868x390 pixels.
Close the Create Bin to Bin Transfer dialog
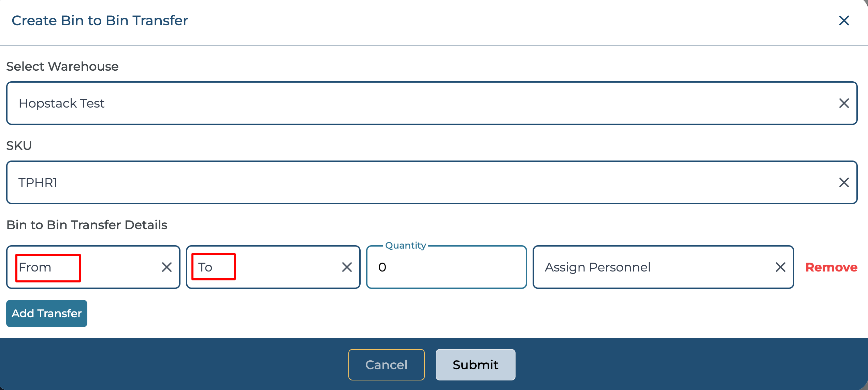coord(844,20)
